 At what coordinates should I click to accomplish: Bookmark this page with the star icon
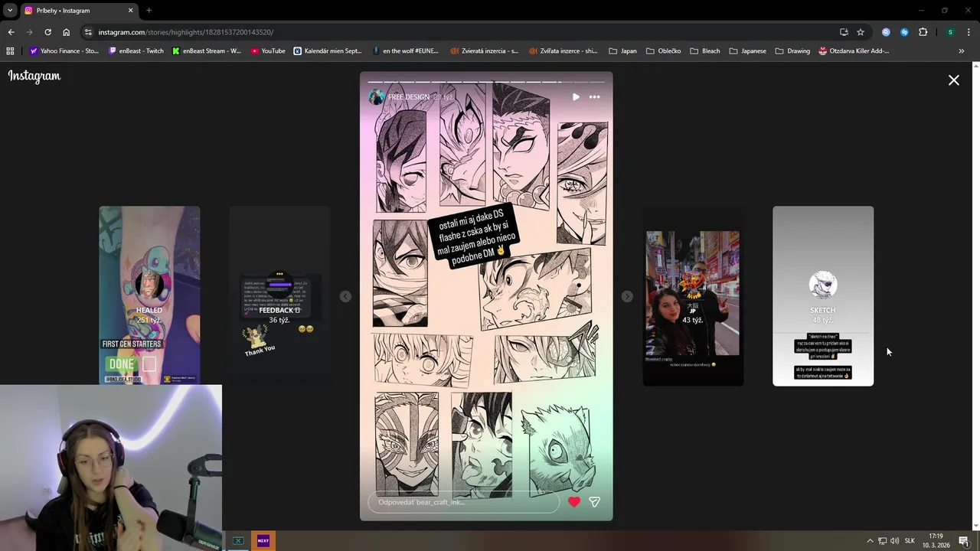(x=861, y=32)
